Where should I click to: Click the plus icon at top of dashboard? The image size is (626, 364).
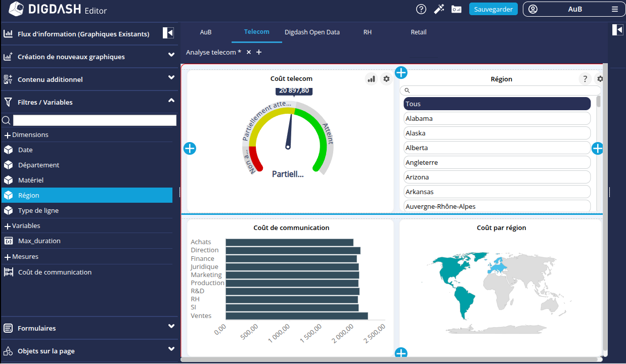click(401, 73)
